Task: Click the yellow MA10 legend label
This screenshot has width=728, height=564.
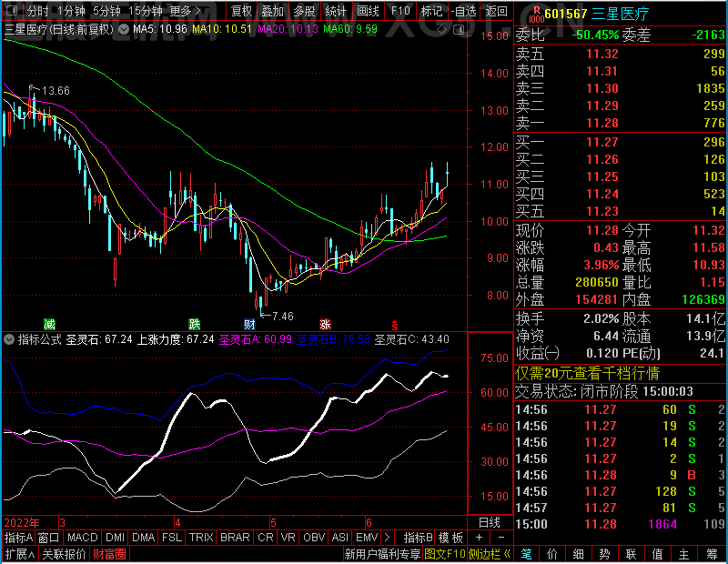Action: click(222, 29)
